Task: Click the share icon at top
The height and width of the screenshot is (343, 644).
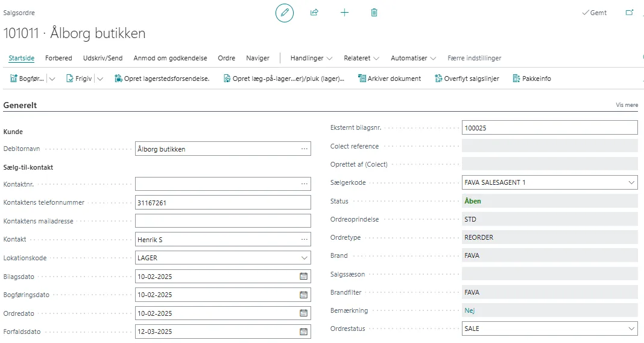Action: click(314, 13)
